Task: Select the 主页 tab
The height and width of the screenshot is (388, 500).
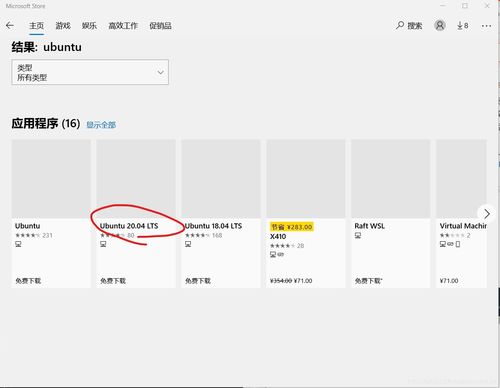Action: tap(36, 26)
